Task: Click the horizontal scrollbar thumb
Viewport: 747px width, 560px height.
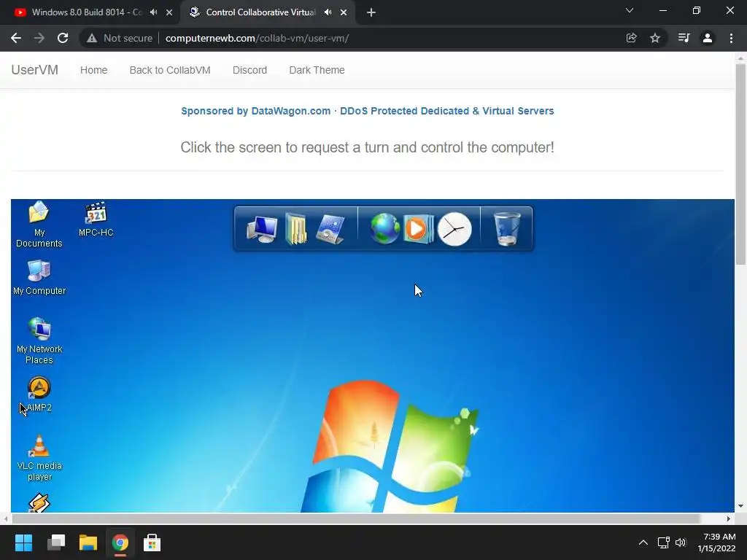Action: (x=356, y=518)
